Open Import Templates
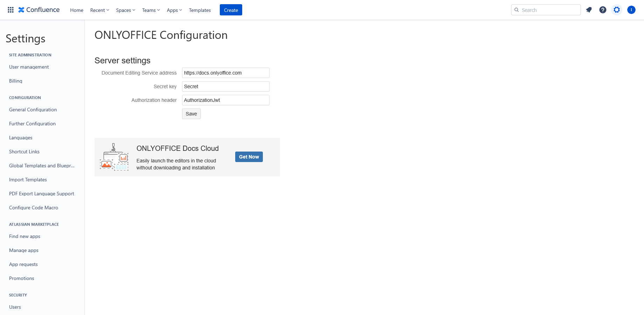Screen dimensions: 644x315 click(x=28, y=180)
